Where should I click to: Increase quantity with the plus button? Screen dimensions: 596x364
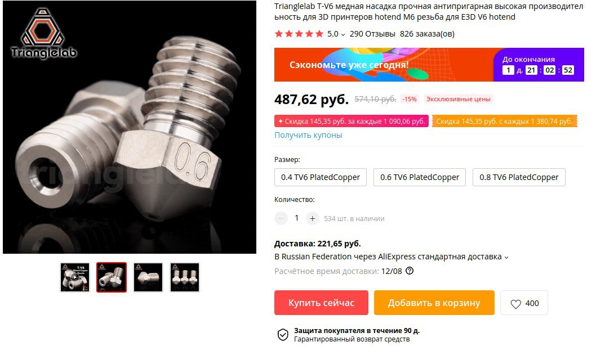click(x=312, y=218)
